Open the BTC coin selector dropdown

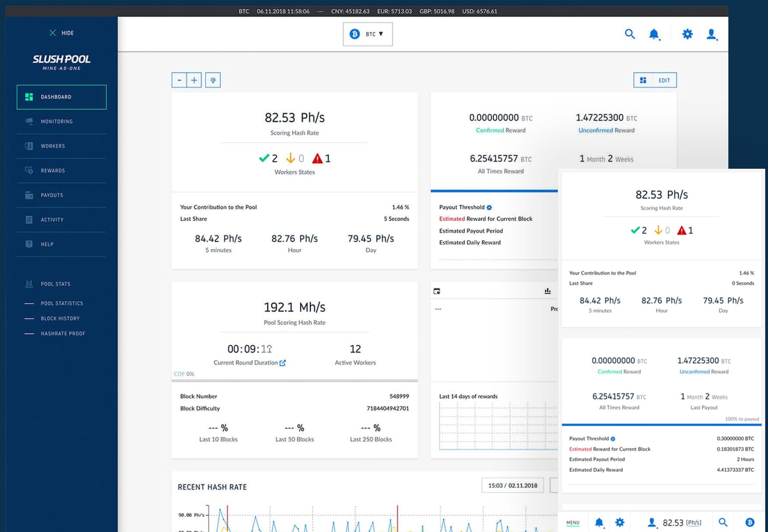click(368, 34)
